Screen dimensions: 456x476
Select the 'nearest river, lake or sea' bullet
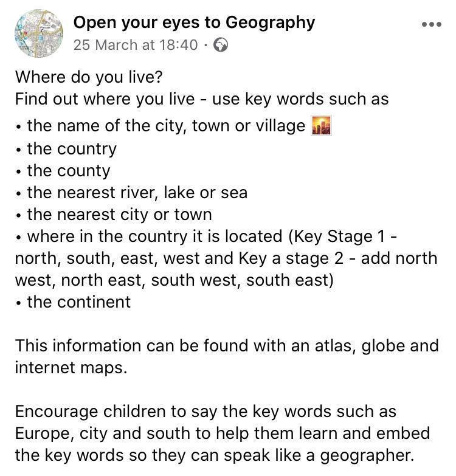click(x=137, y=193)
